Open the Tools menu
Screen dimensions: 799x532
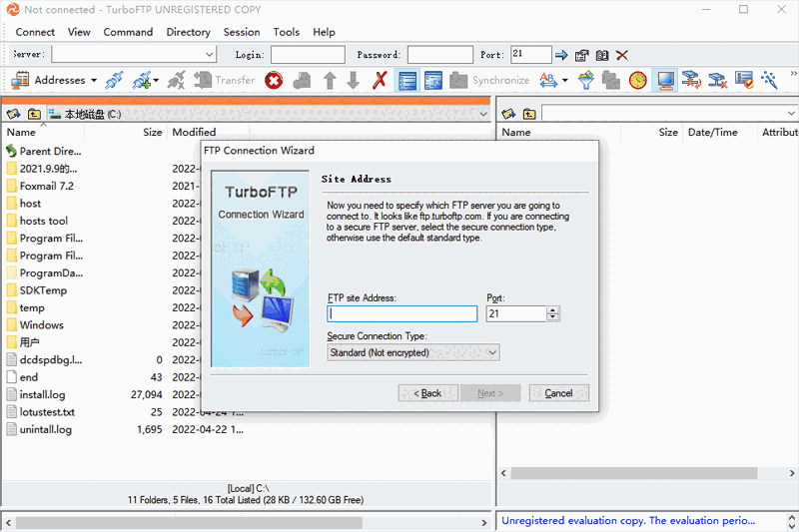click(286, 32)
